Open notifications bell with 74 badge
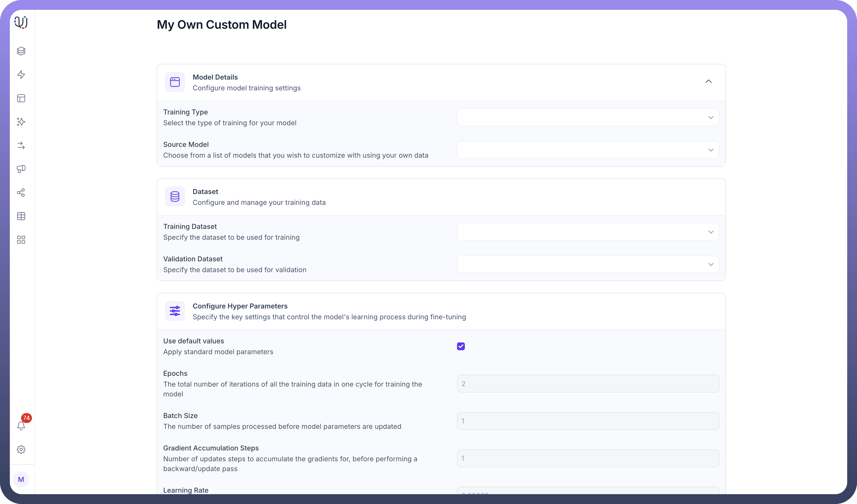Image resolution: width=857 pixels, height=504 pixels. click(x=21, y=425)
